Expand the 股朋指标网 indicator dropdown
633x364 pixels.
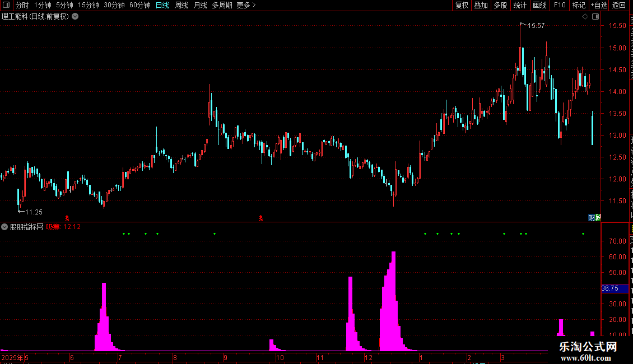pyautogui.click(x=4, y=227)
